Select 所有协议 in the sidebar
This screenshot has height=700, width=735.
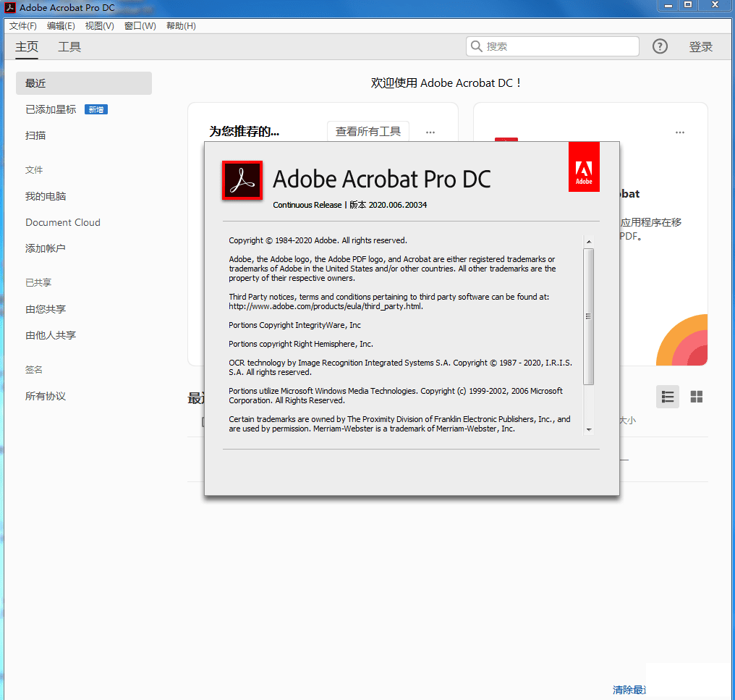[x=46, y=396]
